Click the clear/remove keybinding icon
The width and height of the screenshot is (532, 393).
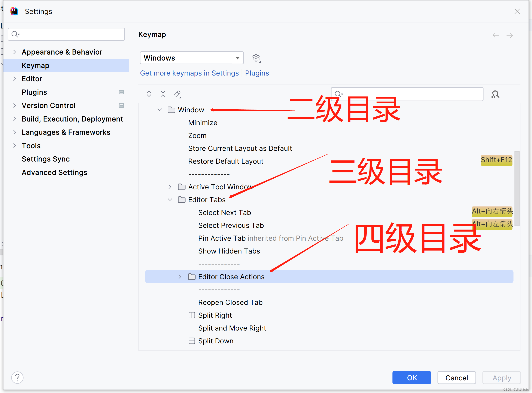click(x=163, y=94)
